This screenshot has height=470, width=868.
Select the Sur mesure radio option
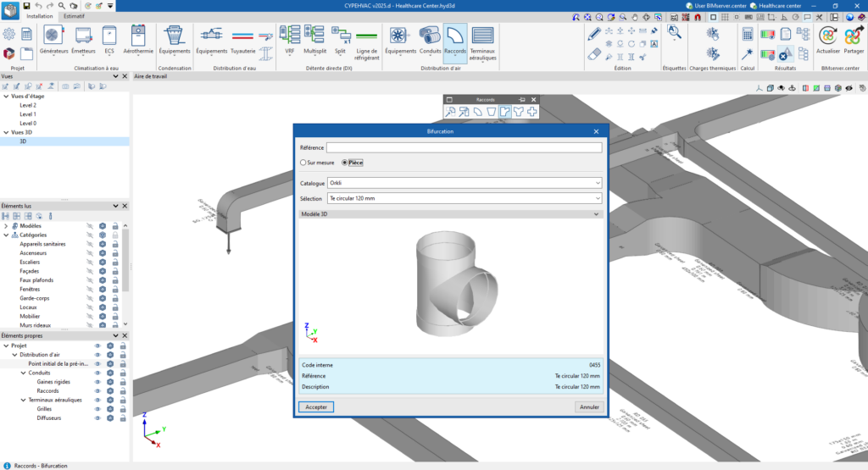point(304,163)
